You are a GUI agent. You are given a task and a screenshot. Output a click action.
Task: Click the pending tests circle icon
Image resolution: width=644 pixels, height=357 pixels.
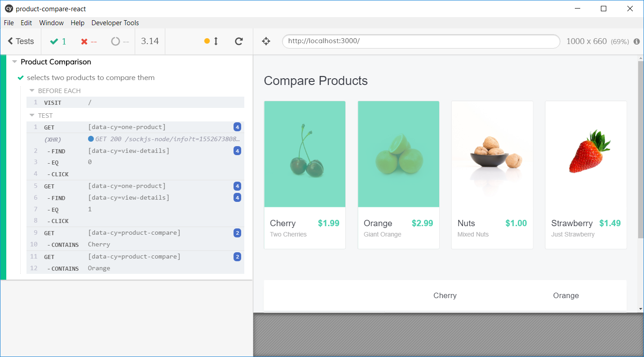click(115, 41)
